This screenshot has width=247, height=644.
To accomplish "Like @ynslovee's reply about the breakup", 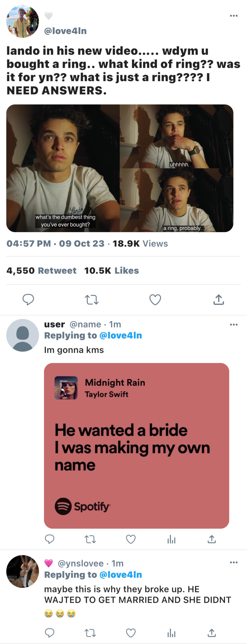I will point(131,633).
